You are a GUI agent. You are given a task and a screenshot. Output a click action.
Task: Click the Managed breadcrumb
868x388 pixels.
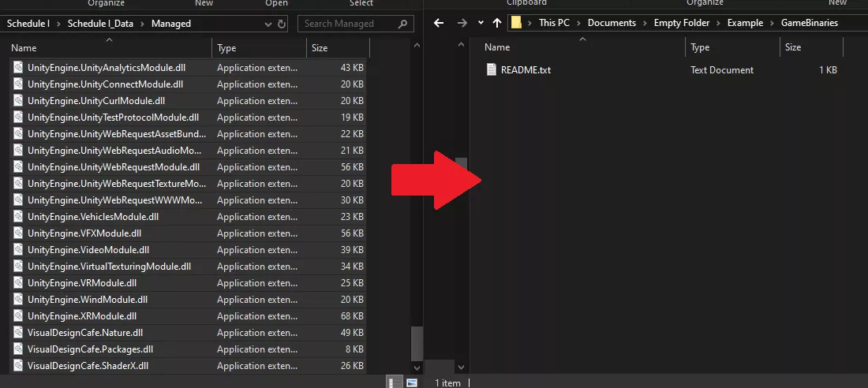tap(171, 24)
